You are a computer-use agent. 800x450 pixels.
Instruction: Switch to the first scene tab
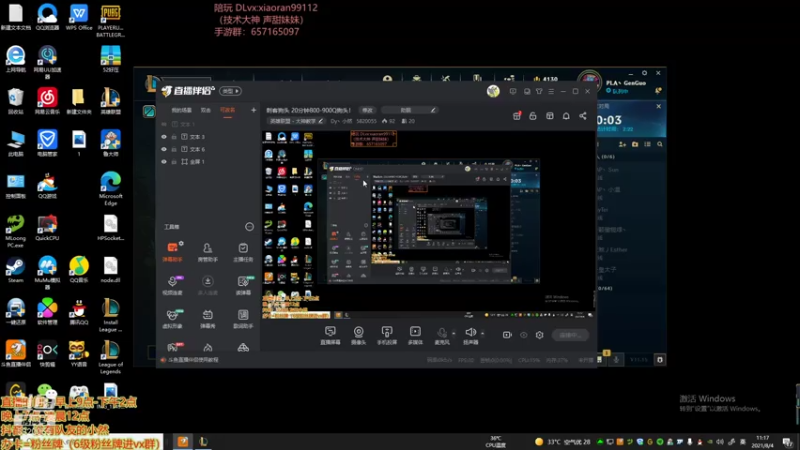pos(181,110)
